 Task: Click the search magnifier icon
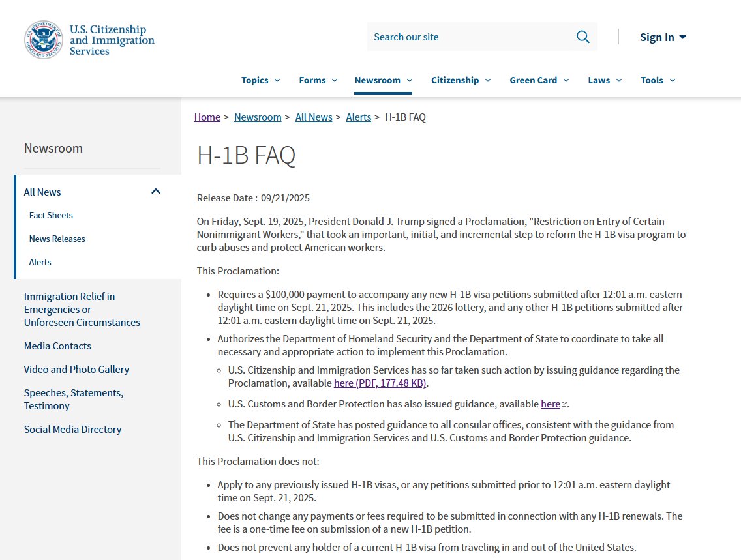tap(582, 37)
